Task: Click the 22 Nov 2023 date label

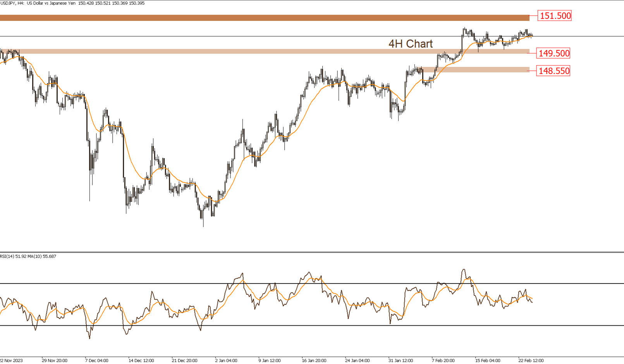Action: (x=11, y=361)
